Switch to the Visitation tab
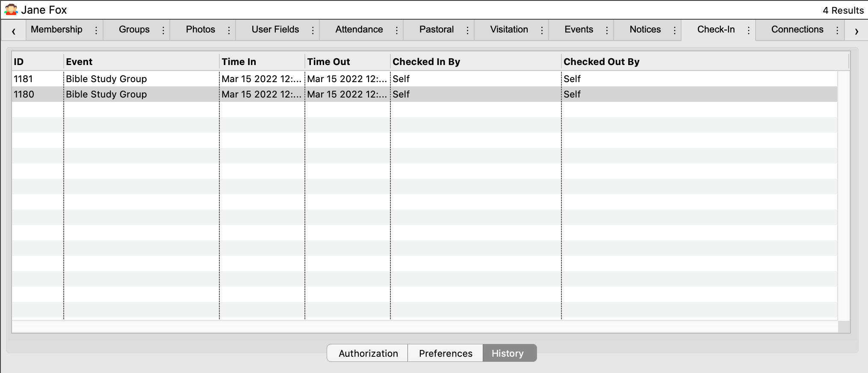 (x=509, y=30)
